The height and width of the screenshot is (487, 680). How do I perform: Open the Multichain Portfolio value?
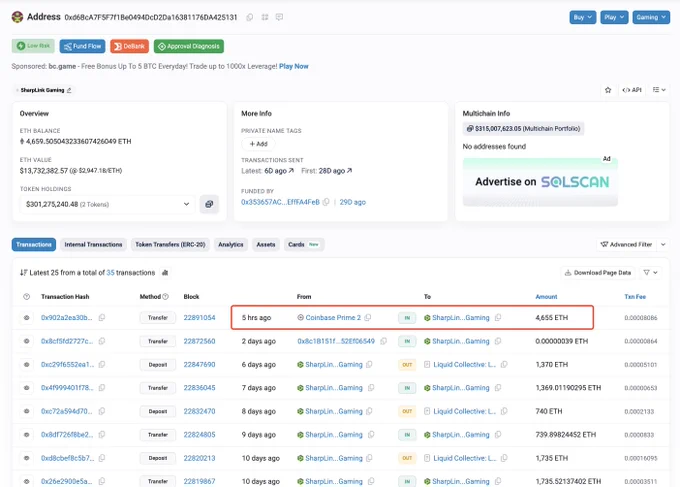coord(523,128)
